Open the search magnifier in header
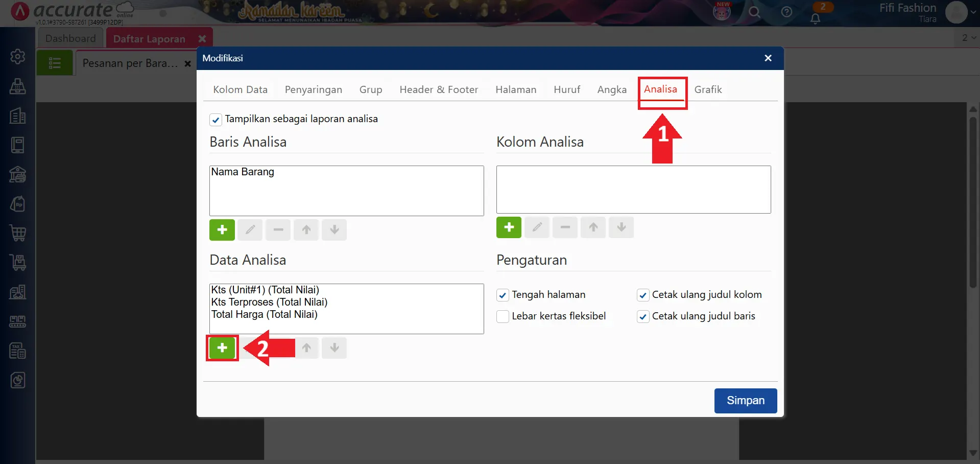 point(754,12)
